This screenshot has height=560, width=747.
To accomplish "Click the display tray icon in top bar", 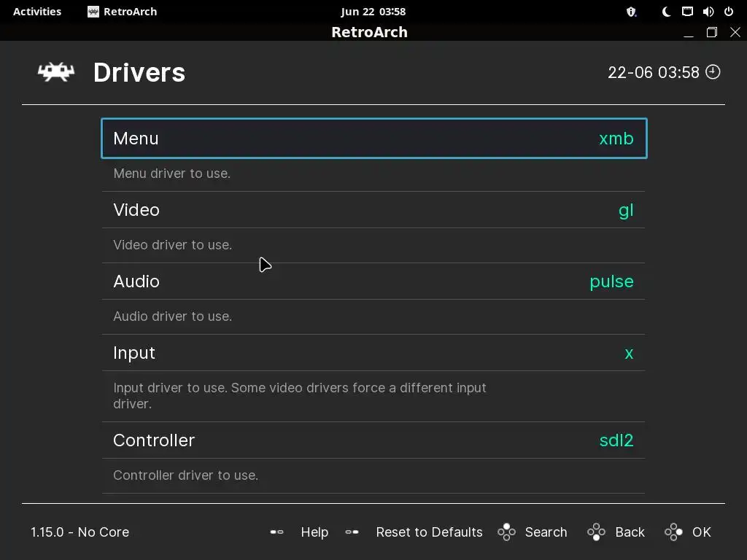I will tap(687, 12).
